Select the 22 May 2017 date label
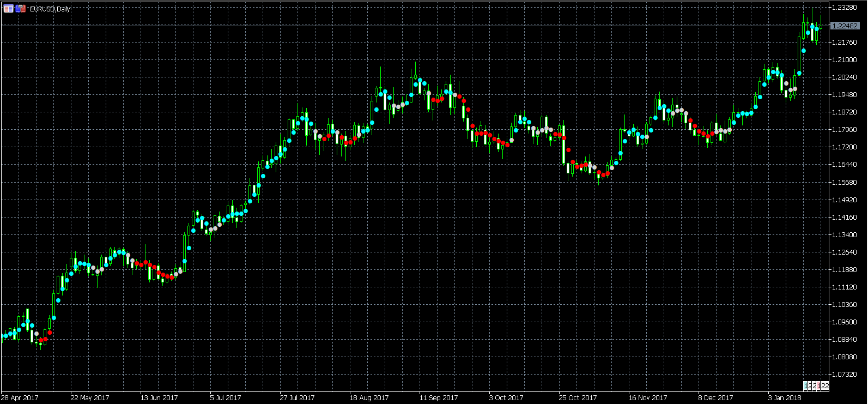The width and height of the screenshot is (868, 404). point(90,398)
